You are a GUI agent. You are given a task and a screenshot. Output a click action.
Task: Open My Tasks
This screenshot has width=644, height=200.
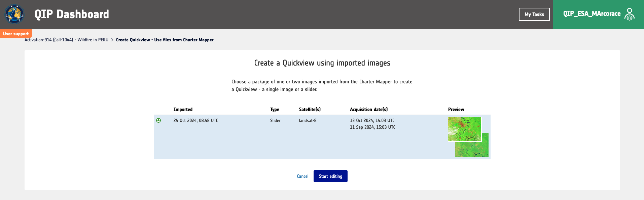(x=534, y=14)
